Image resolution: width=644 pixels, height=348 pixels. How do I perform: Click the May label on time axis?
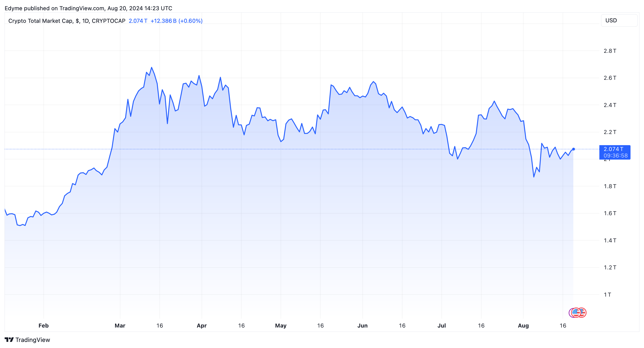[281, 326]
